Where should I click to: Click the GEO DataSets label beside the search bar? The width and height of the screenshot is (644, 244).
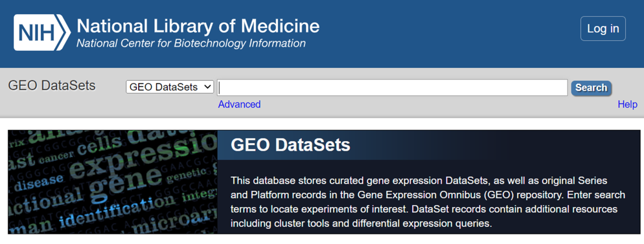(52, 86)
